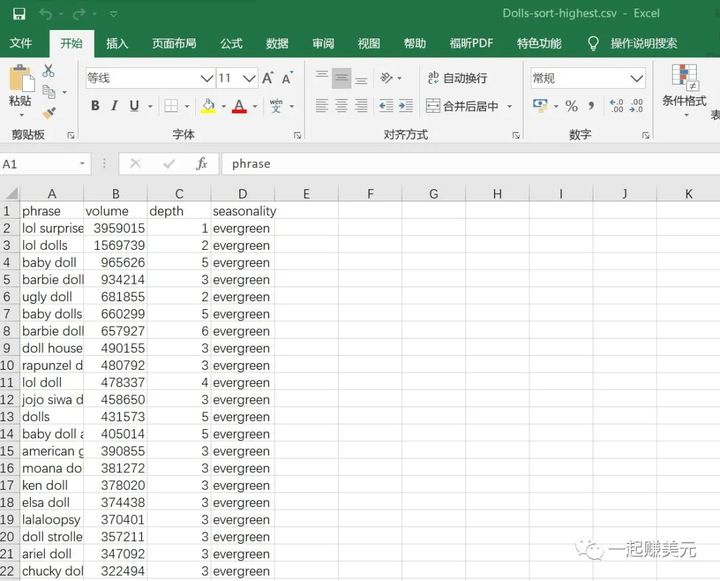
Task: Open the 等线 font name dropdown
Action: coord(206,78)
